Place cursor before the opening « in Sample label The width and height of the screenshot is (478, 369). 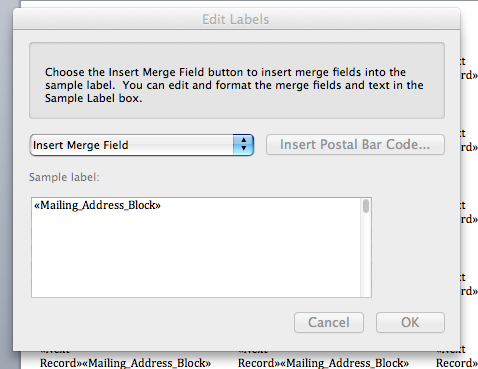point(34,205)
